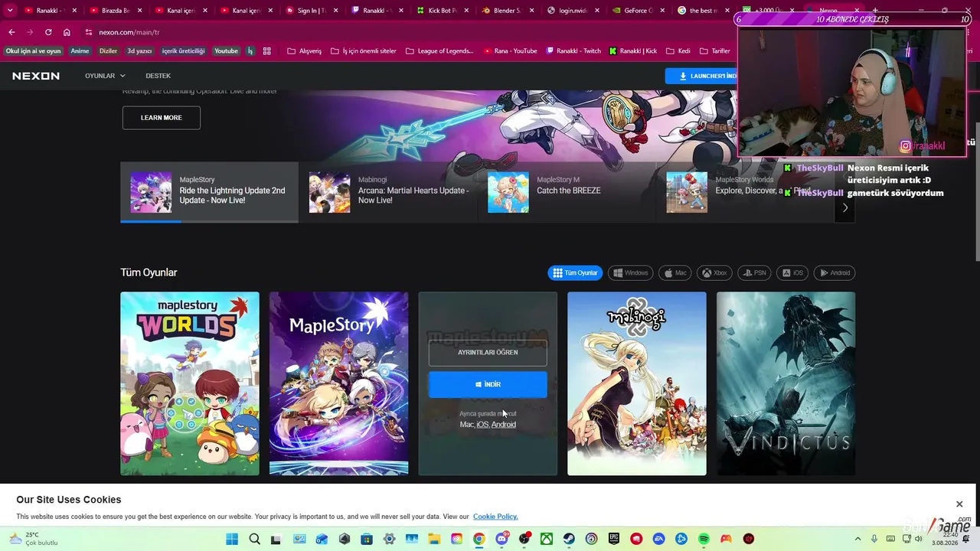
Task: Open the Windows Start menu
Action: click(x=232, y=539)
